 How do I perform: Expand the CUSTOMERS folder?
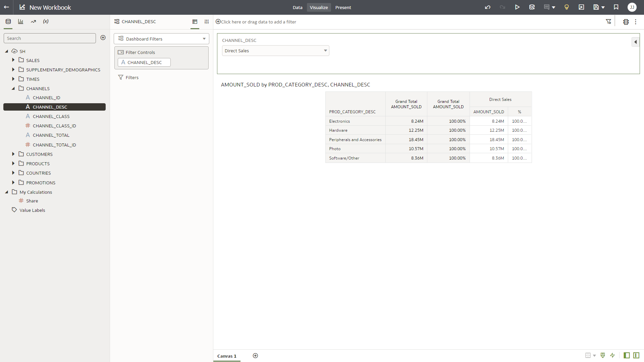coord(13,154)
